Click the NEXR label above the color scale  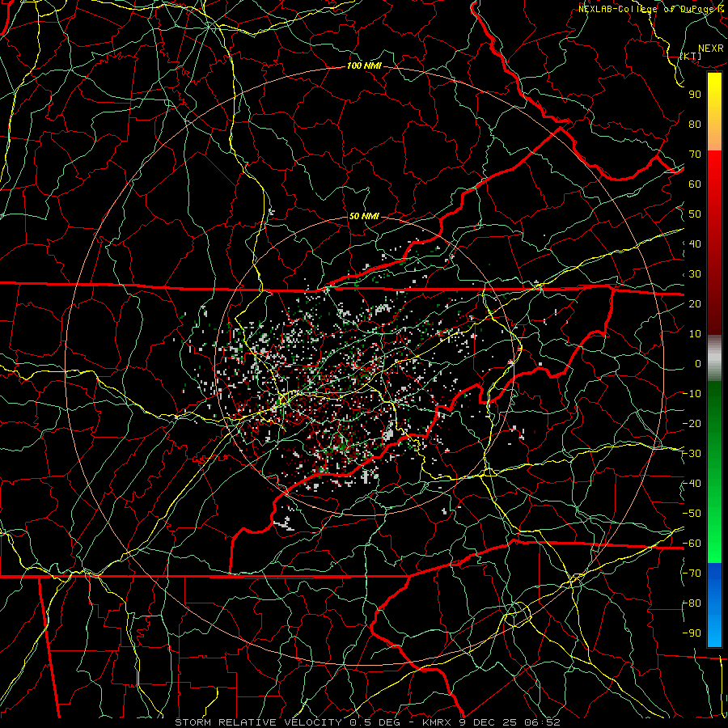pyautogui.click(x=711, y=49)
